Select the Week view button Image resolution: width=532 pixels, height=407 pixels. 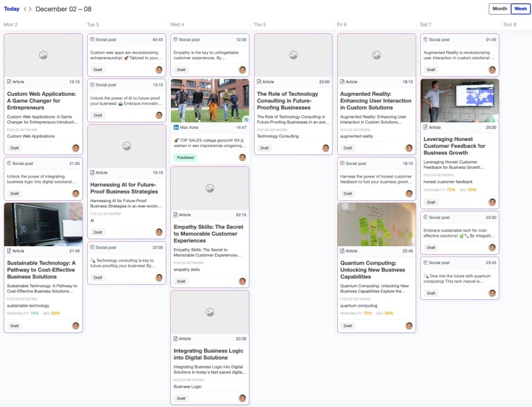[x=521, y=9]
